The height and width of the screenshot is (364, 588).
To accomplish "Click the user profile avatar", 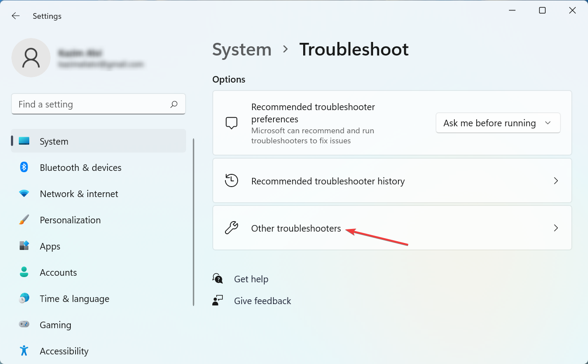I will (31, 58).
